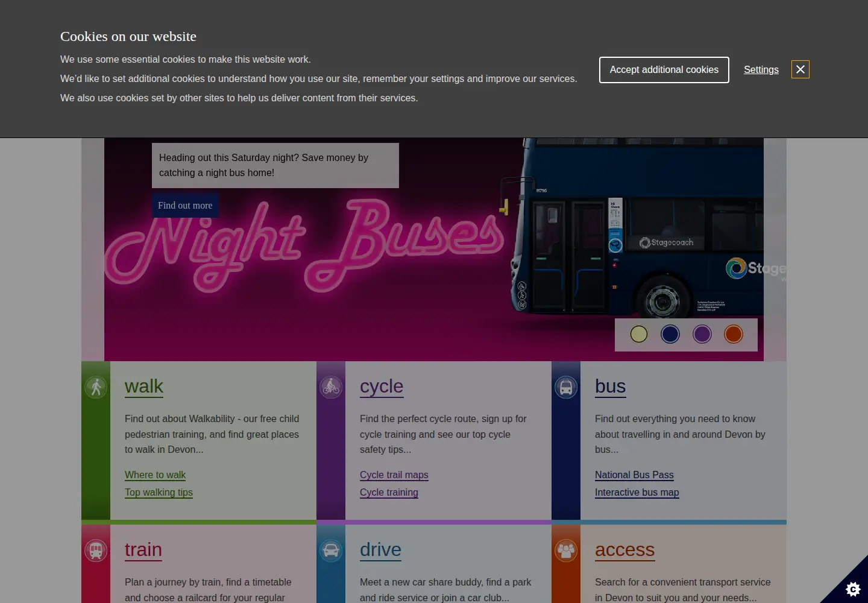The height and width of the screenshot is (603, 868).
Task: Click 'Find out everything you need to know' text
Action: (680, 434)
